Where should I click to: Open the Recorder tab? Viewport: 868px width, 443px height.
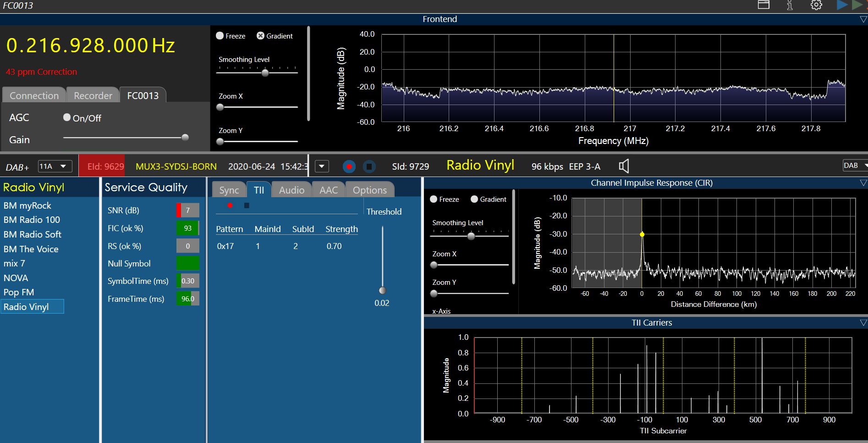(93, 95)
